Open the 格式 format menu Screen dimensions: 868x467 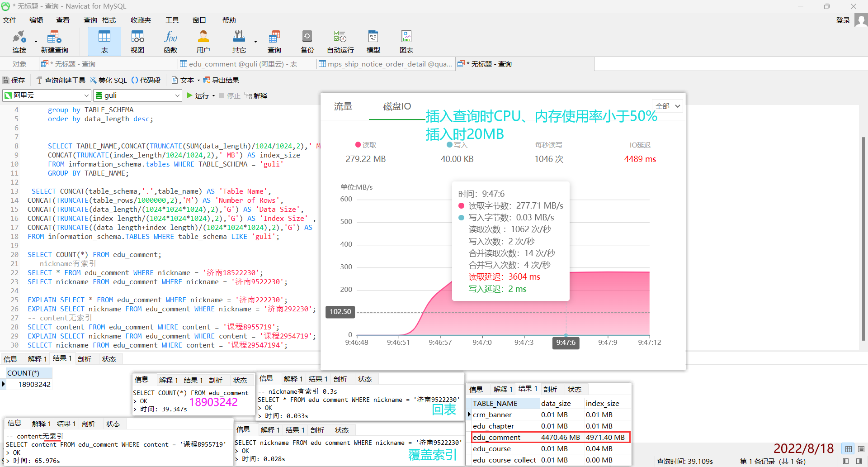[109, 20]
